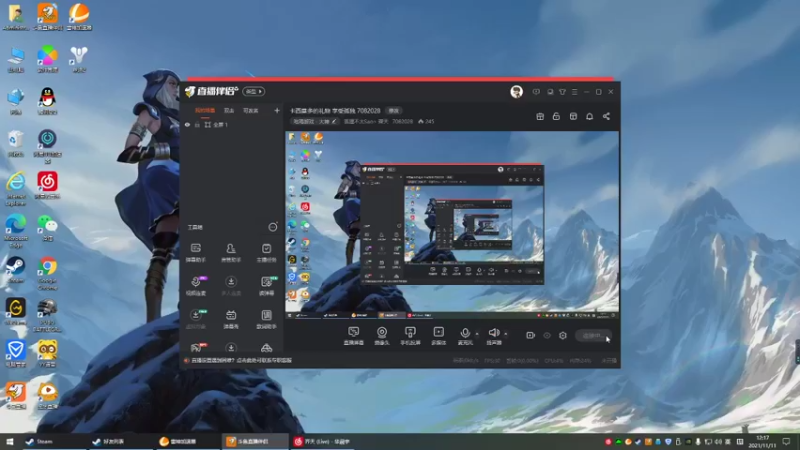This screenshot has height=450, width=800.
Task: Open the danmaku assistant tool (first toolbox icon)
Action: coord(195,252)
